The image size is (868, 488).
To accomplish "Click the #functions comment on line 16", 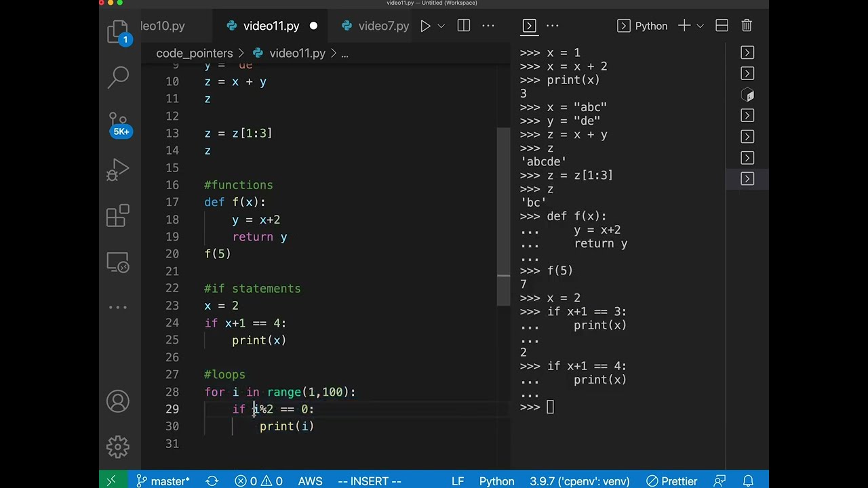I will coord(239,185).
